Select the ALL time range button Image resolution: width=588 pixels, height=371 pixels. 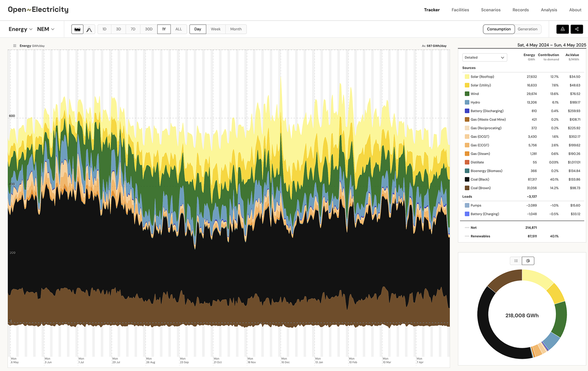tap(178, 29)
